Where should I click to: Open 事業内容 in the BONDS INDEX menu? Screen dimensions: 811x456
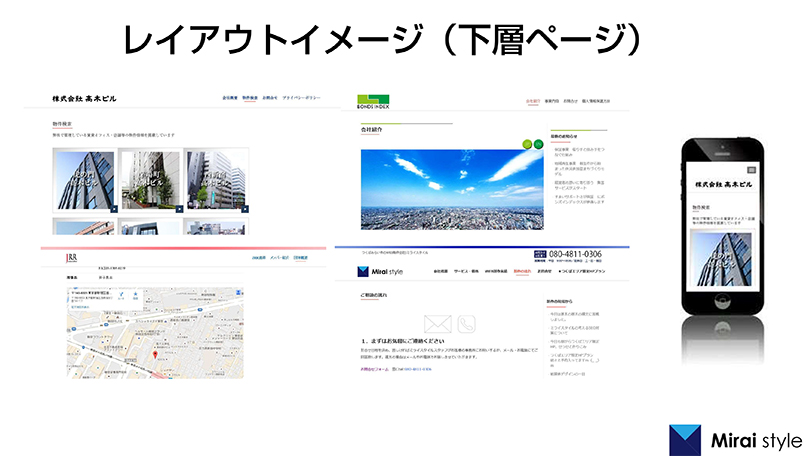point(552,101)
